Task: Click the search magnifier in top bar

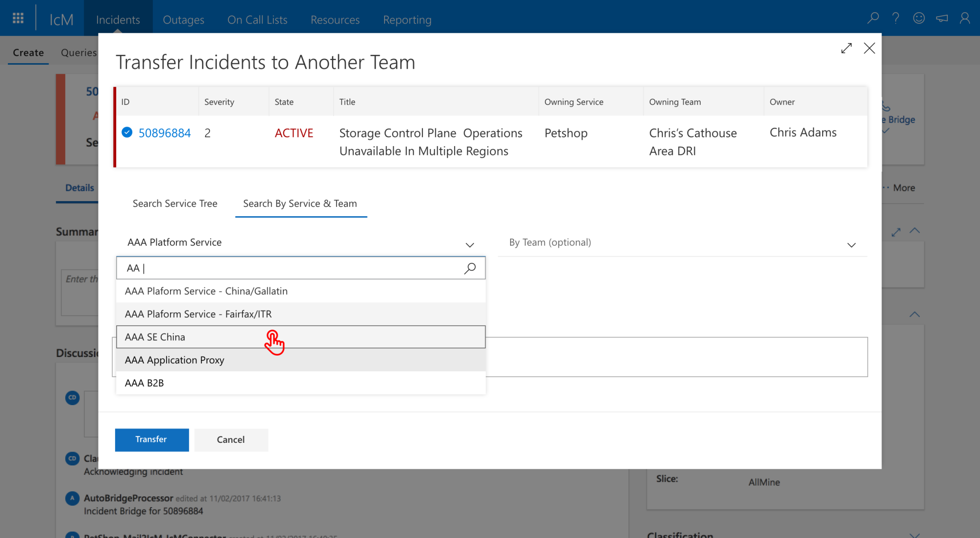Action: point(873,18)
